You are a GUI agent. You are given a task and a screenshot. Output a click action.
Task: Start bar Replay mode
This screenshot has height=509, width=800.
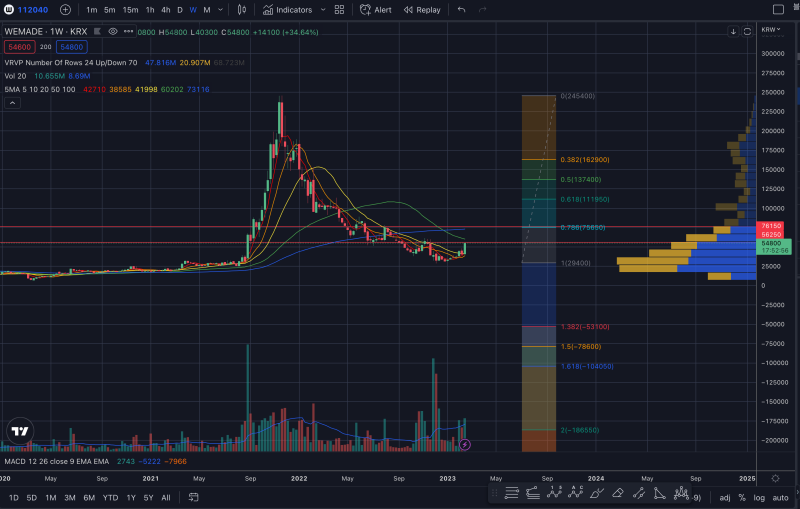tap(422, 10)
